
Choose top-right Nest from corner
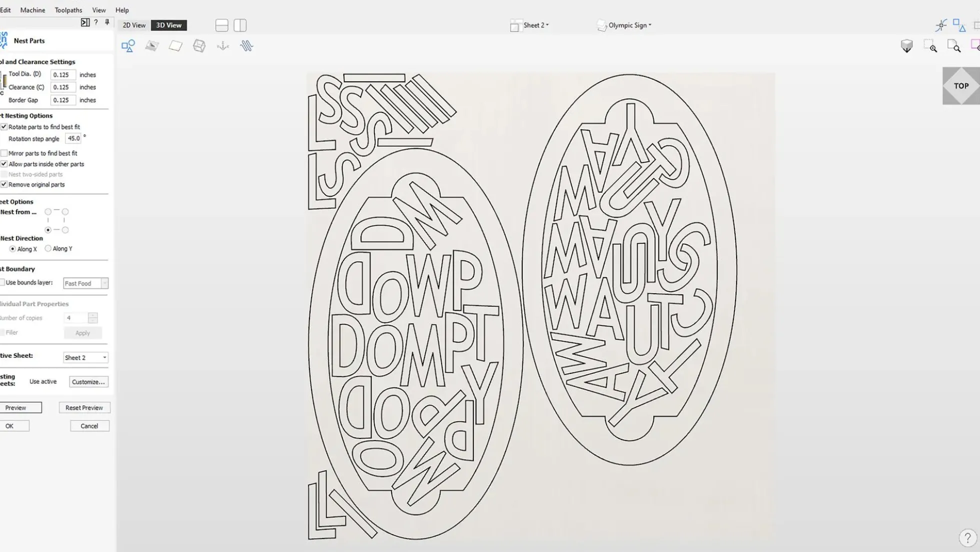coord(65,212)
